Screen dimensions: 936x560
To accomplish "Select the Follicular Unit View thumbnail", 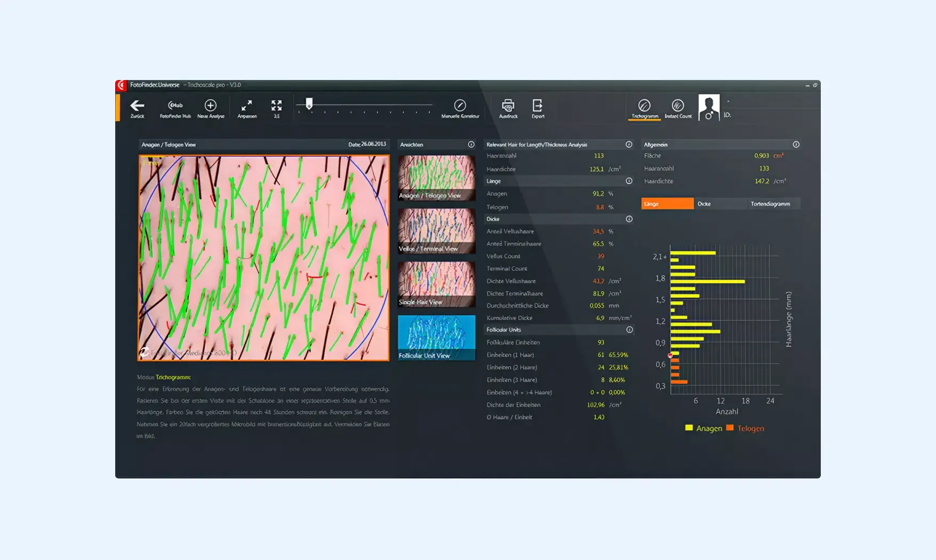I will (436, 338).
